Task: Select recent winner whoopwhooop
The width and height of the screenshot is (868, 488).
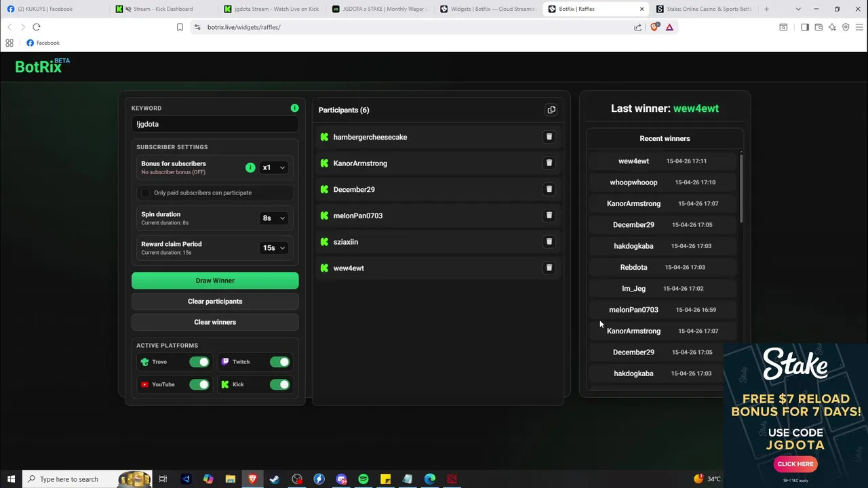Action: coord(633,182)
